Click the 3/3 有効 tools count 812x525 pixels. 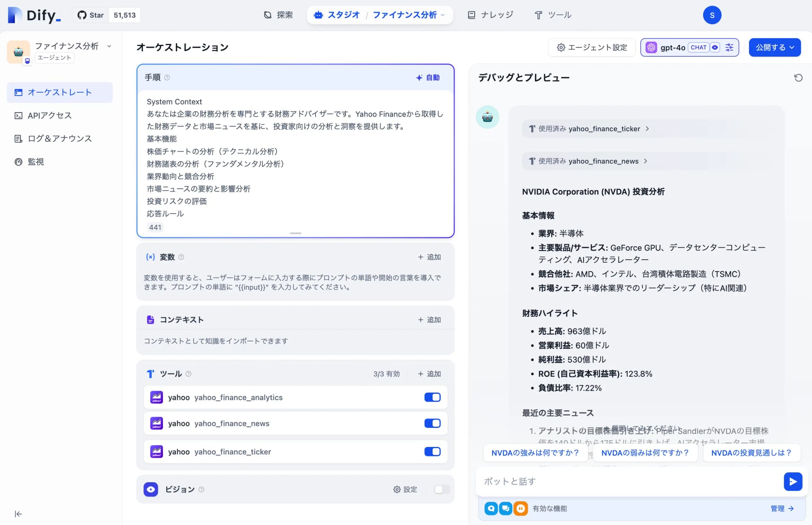point(387,374)
